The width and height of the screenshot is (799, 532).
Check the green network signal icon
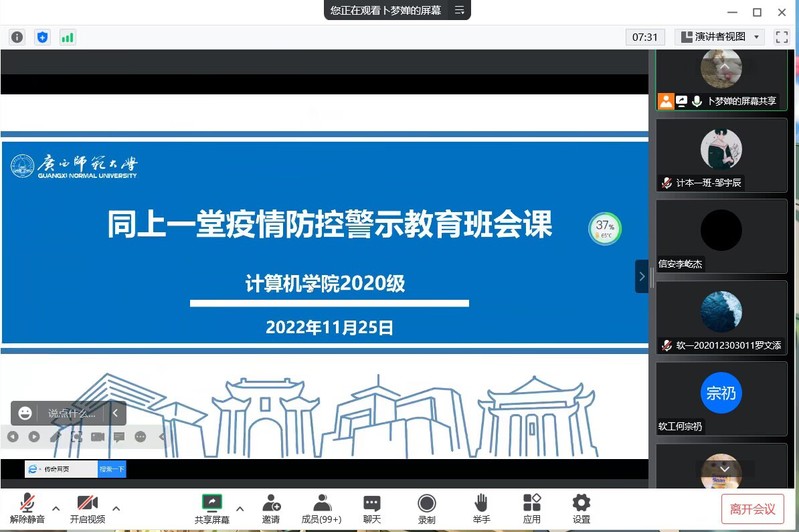click(67, 37)
